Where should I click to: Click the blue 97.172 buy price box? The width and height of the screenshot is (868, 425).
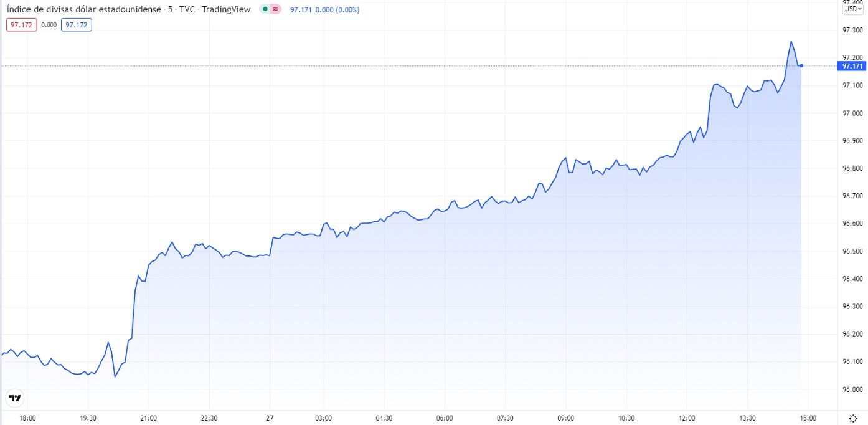click(x=77, y=25)
